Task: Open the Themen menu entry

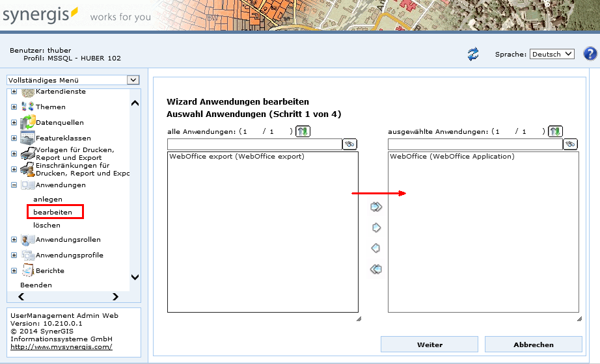Action: 51,107
